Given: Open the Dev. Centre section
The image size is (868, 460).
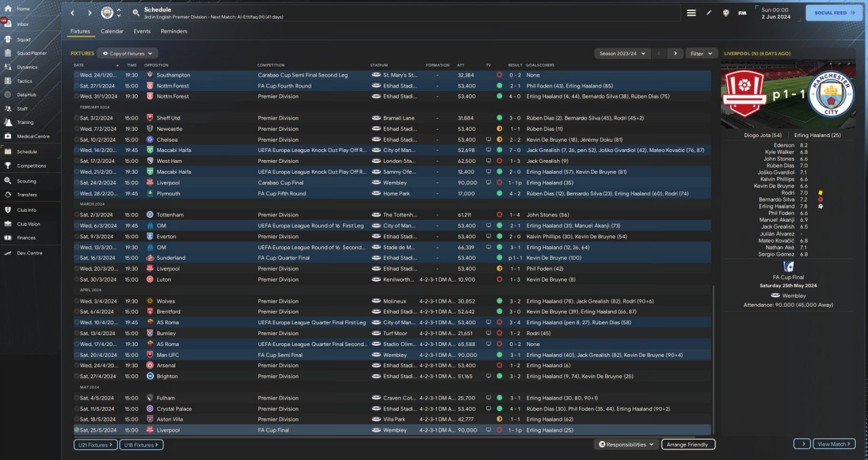Looking at the screenshot, I should coord(28,252).
